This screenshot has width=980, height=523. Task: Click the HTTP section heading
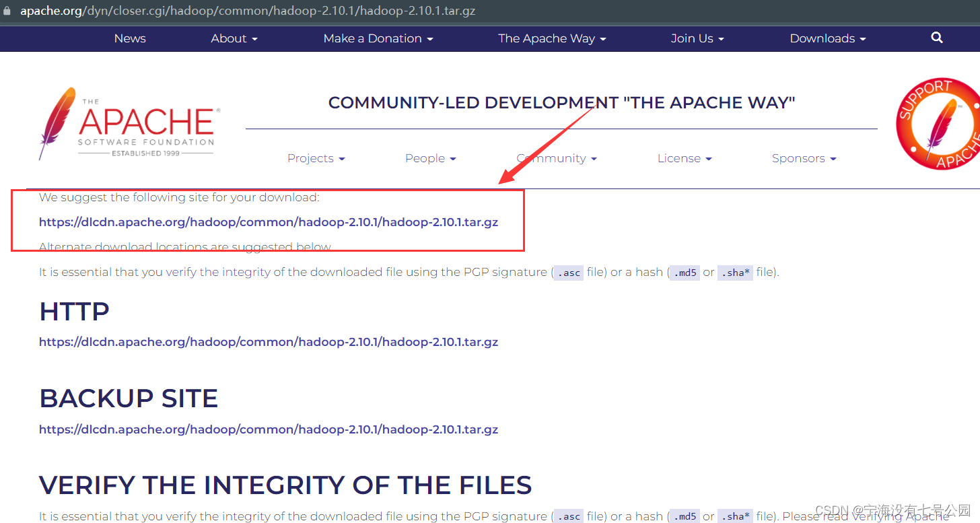(74, 312)
